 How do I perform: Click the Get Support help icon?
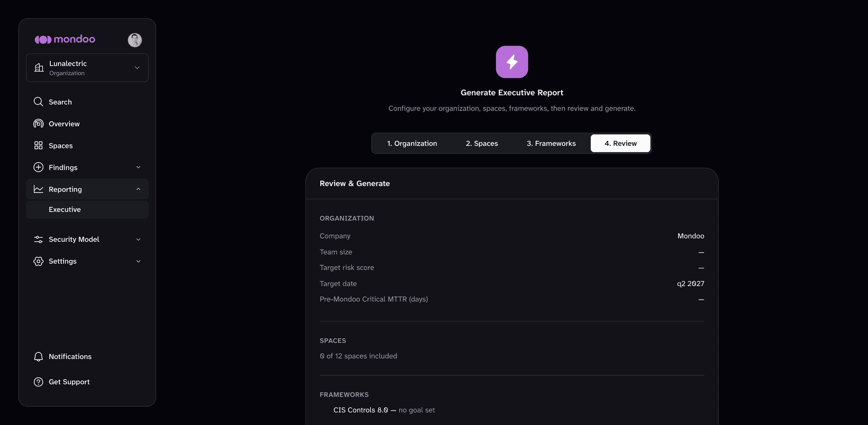click(x=39, y=382)
